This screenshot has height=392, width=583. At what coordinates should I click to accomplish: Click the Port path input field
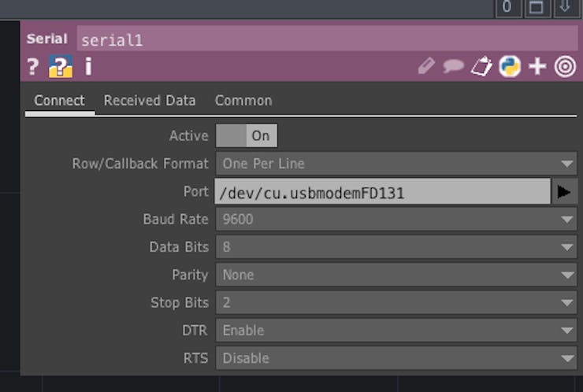click(382, 191)
